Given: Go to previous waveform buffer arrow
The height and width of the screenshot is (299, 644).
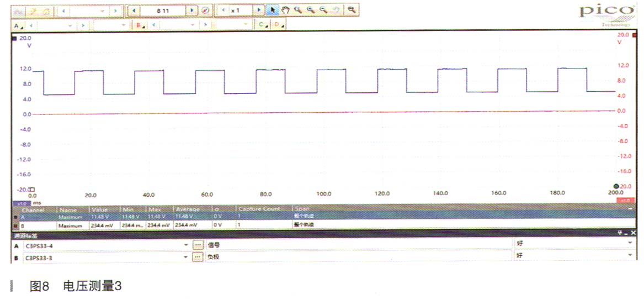Looking at the screenshot, I should pyautogui.click(x=133, y=10).
